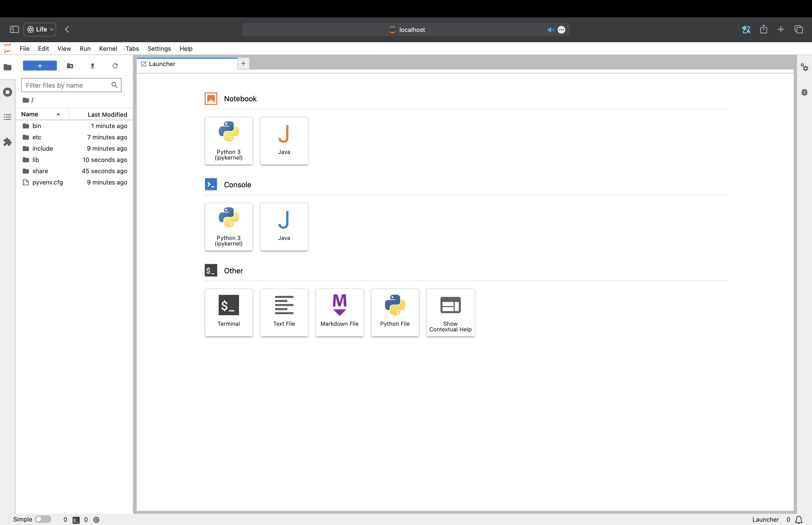Click the Upload Files arrow icon
The width and height of the screenshot is (812, 525).
pyautogui.click(x=92, y=66)
